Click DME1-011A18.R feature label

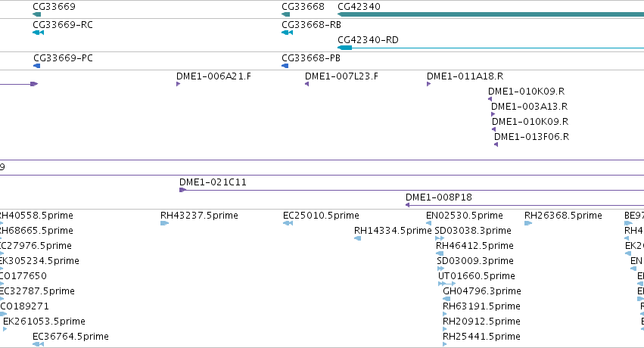[x=465, y=76]
